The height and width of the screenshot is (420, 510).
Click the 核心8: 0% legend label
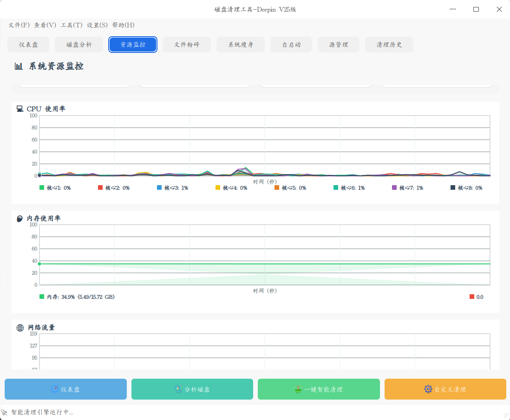470,188
